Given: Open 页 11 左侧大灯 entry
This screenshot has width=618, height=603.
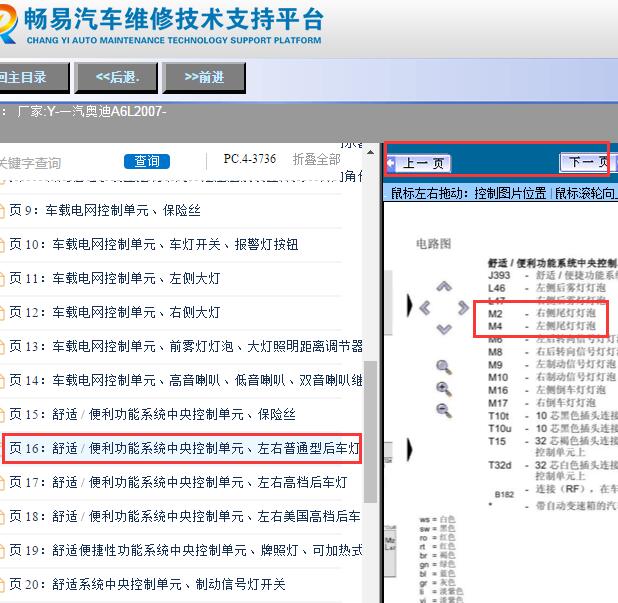Looking at the screenshot, I should click(115, 278).
